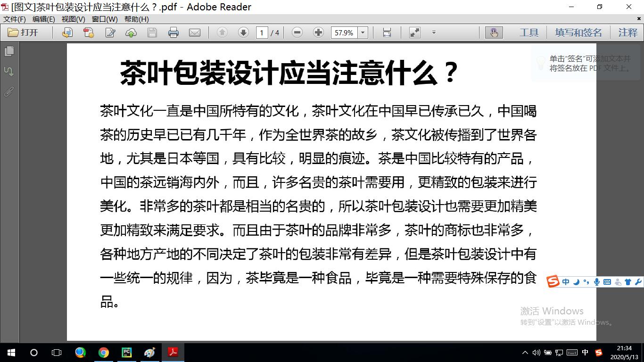Print the PDF document

[174, 32]
